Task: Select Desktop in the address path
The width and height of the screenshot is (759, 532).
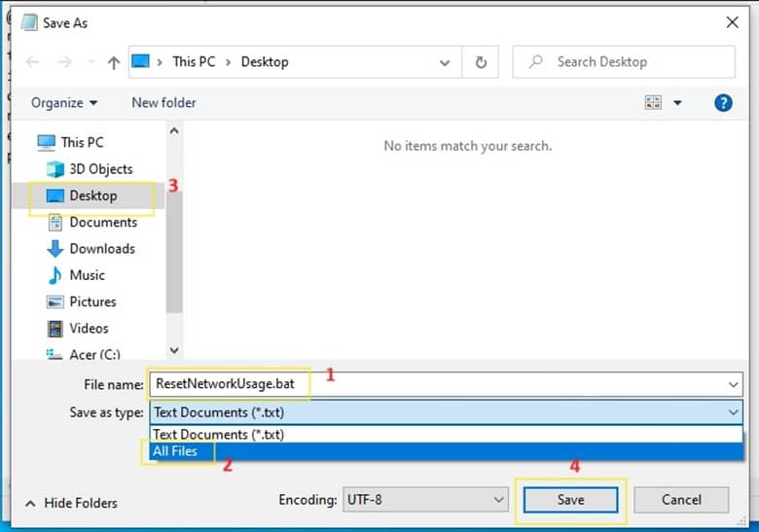Action: pyautogui.click(x=265, y=62)
